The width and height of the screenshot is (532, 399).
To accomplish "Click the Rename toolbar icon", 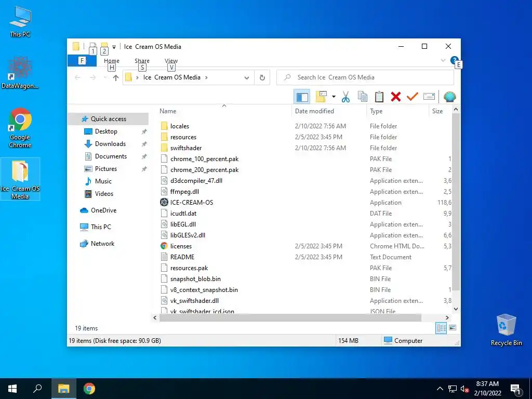I will pos(429,97).
